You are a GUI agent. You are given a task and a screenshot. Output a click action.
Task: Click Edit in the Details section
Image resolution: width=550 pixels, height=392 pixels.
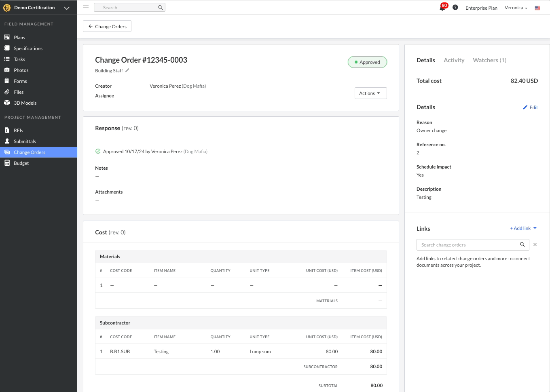click(x=530, y=107)
